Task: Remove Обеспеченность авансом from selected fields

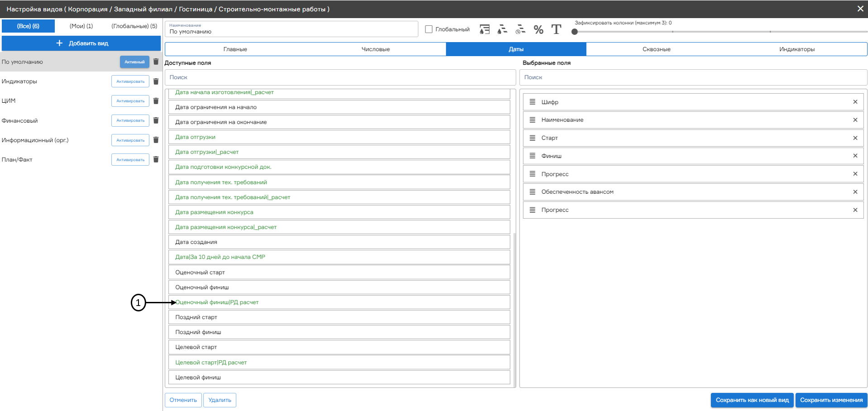Action: click(855, 192)
